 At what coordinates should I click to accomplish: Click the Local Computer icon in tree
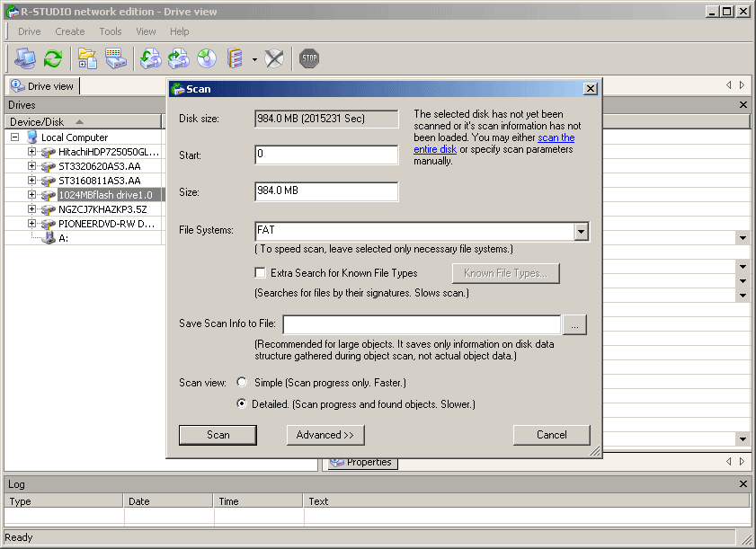(32, 137)
